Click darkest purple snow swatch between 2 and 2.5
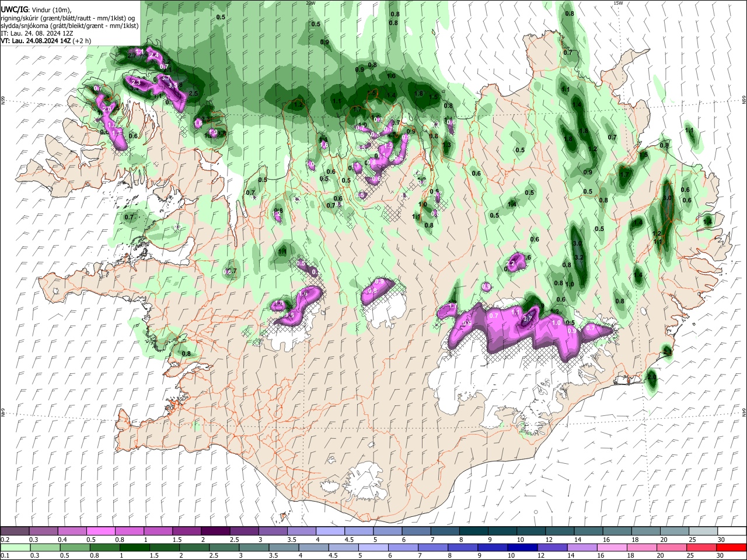Image resolution: width=747 pixels, height=560 pixels. [x=215, y=531]
